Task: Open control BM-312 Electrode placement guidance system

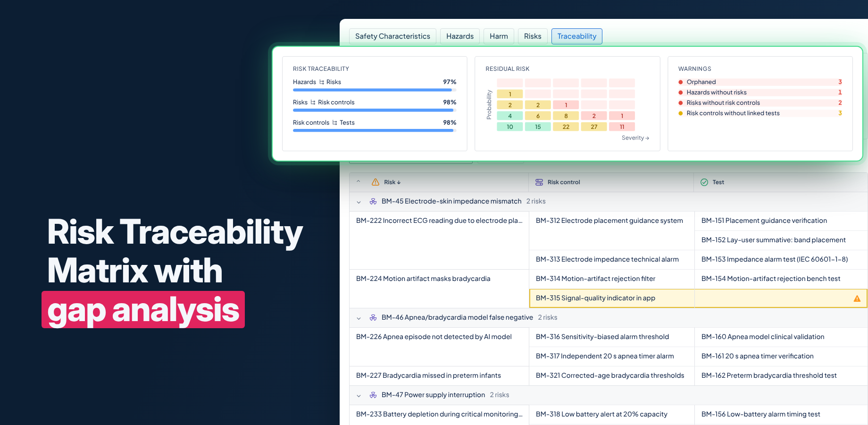Action: click(609, 221)
